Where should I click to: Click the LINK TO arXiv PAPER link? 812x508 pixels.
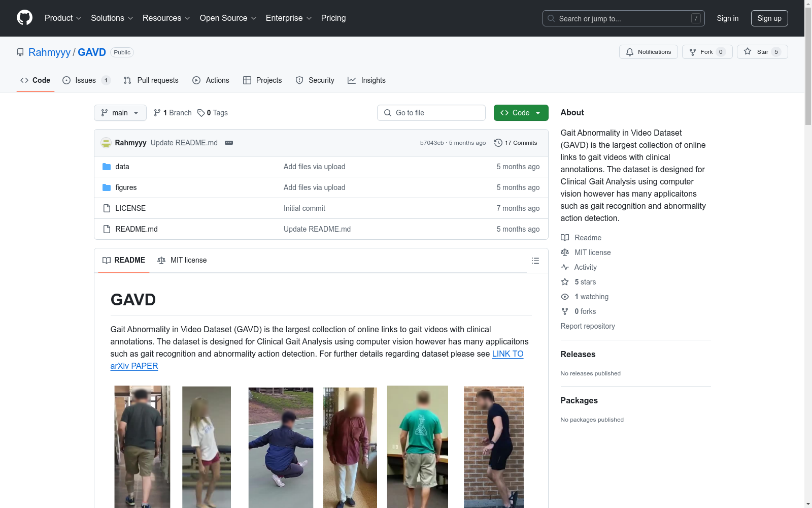click(x=317, y=360)
